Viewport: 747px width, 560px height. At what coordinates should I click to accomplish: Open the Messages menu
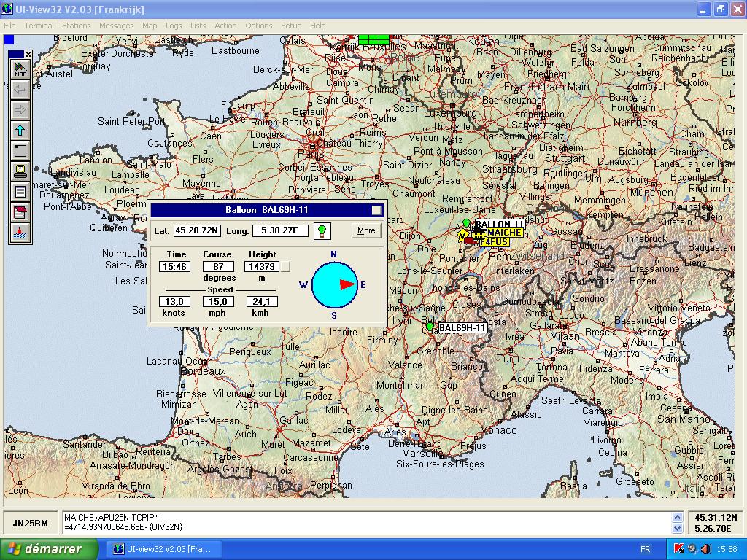(116, 26)
